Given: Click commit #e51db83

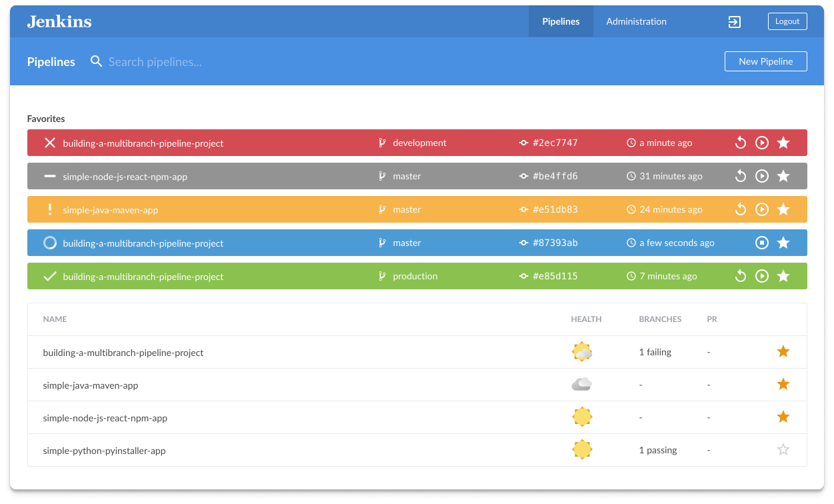Looking at the screenshot, I should tap(555, 209).
